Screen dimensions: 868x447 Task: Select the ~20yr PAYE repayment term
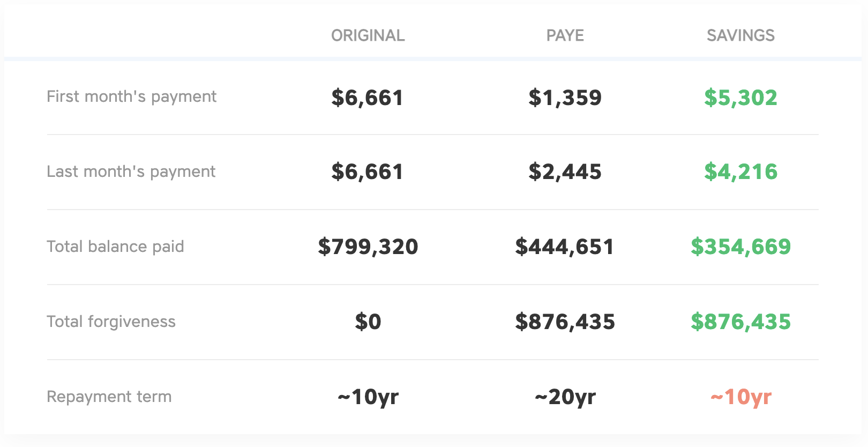pos(565,397)
